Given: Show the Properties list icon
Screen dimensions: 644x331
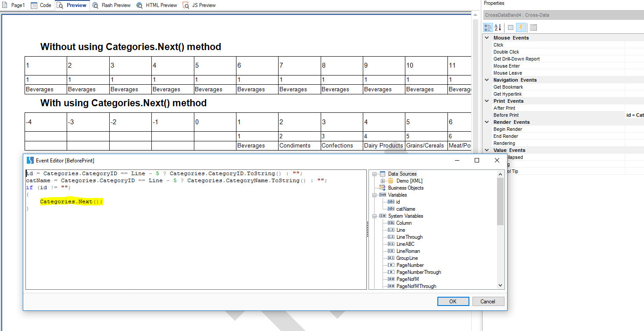Looking at the screenshot, I should coord(511,28).
